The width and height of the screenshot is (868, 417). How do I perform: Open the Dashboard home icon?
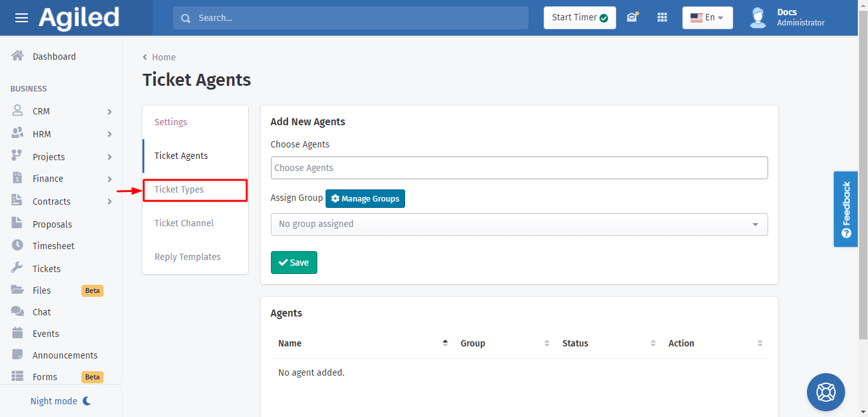(18, 56)
